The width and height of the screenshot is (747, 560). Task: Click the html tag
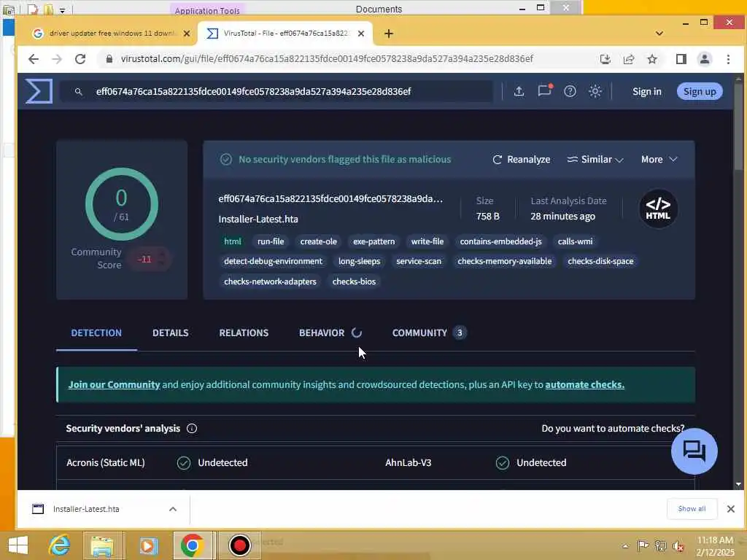coord(233,241)
